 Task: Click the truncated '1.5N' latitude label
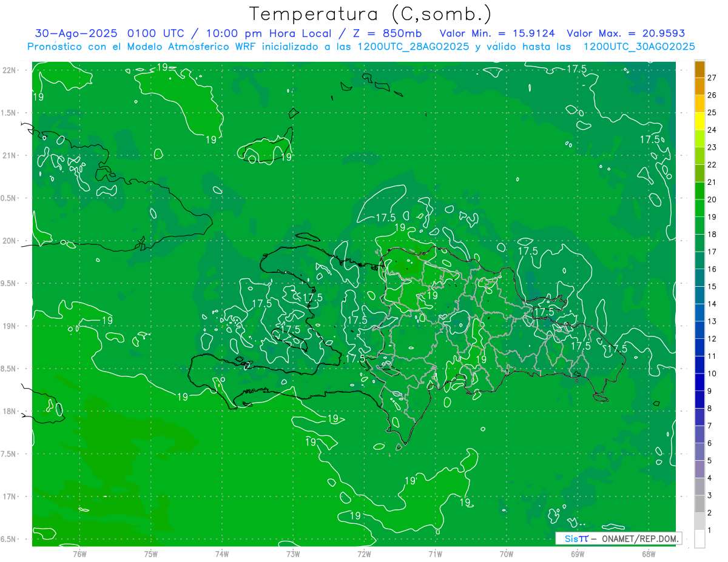click(9, 113)
